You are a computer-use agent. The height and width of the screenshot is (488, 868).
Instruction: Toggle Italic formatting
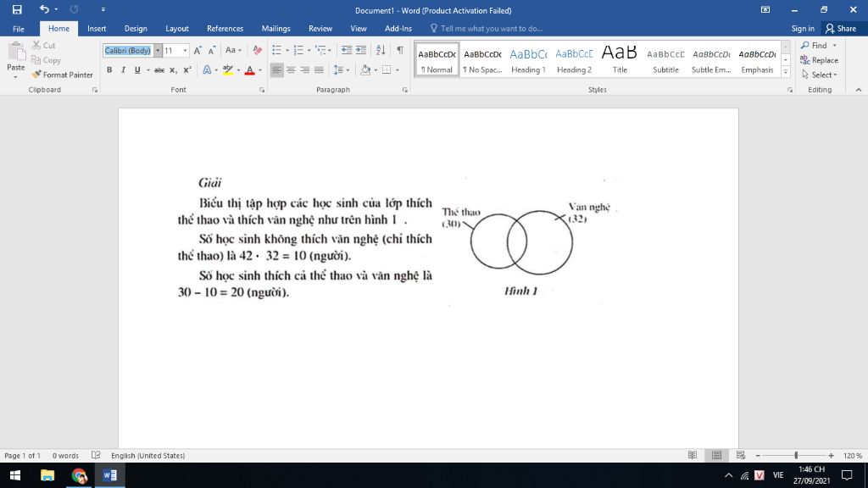pyautogui.click(x=124, y=69)
